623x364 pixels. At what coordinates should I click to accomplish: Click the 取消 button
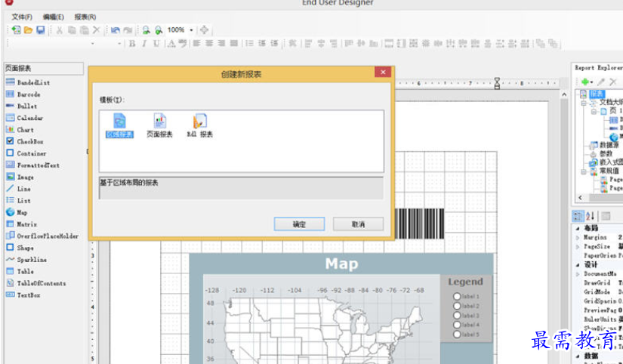358,224
